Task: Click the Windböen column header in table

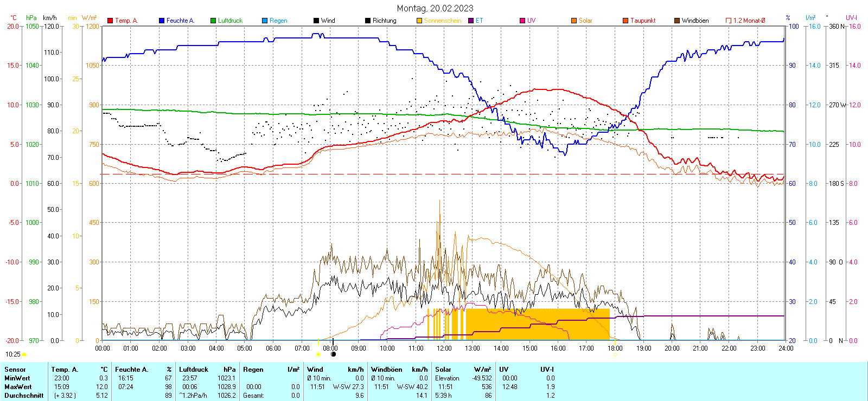Action: (386, 370)
